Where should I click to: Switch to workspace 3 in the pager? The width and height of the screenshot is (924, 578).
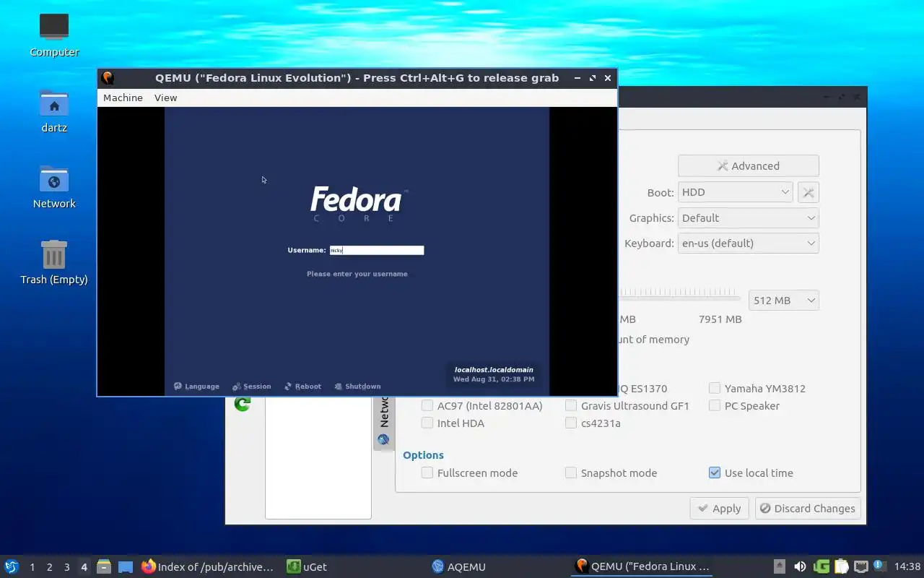[x=66, y=567]
